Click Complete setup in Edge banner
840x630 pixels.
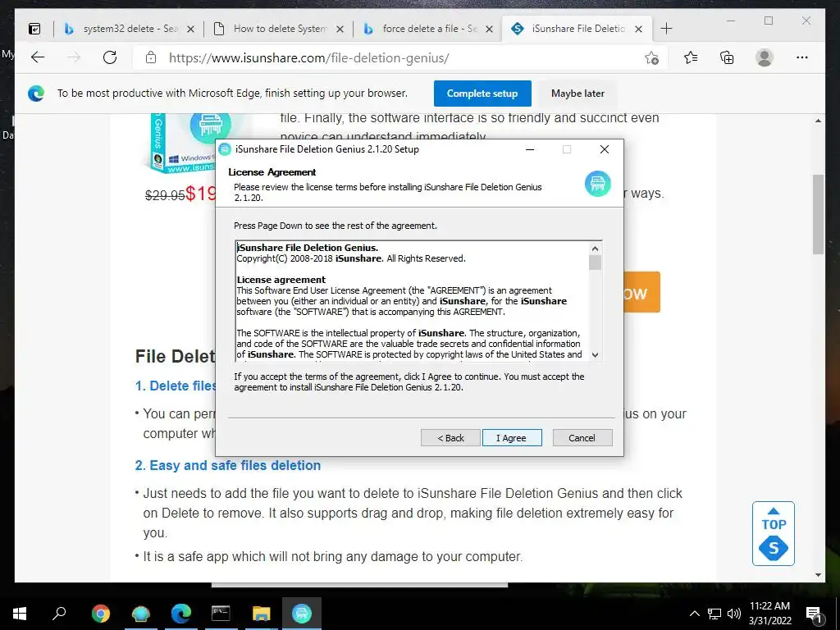tap(482, 94)
